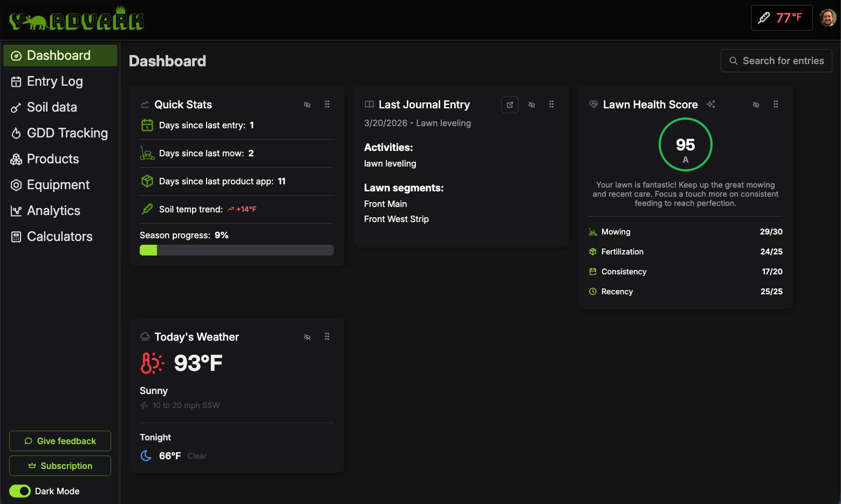Select Dashboard in the sidebar
The image size is (841, 504).
coord(58,55)
